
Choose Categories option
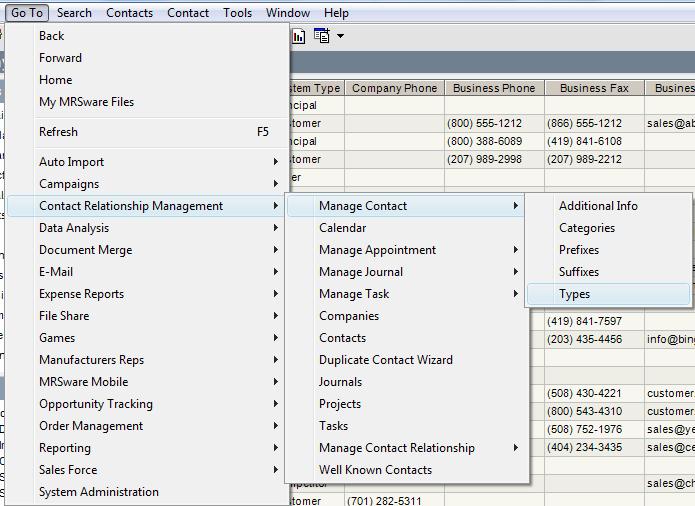tap(609, 228)
